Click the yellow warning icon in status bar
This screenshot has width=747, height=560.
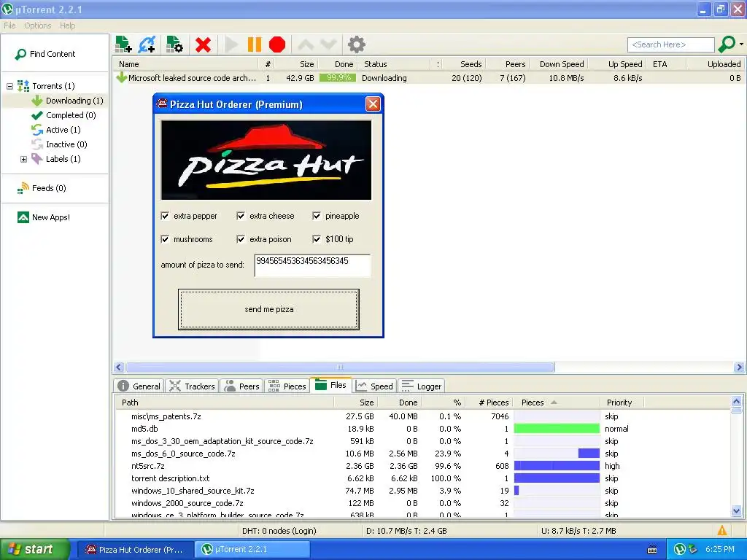[722, 531]
